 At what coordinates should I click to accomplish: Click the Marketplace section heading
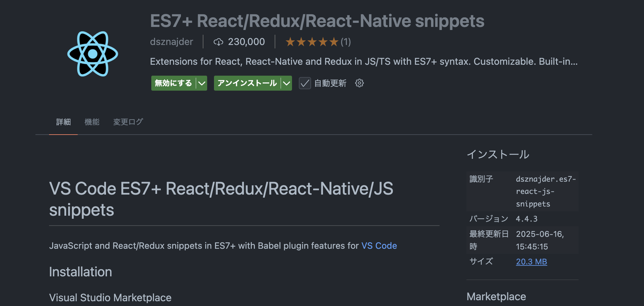click(x=496, y=297)
